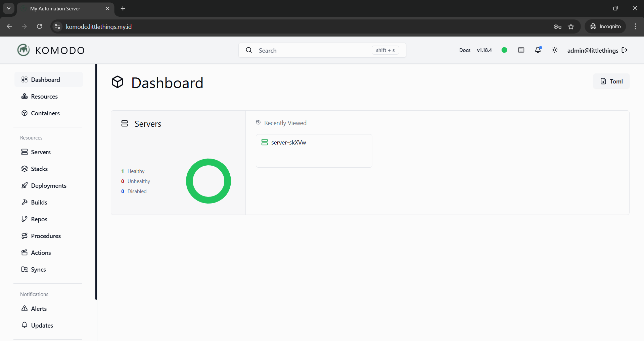Click the Komodo lizard logo

click(24, 50)
